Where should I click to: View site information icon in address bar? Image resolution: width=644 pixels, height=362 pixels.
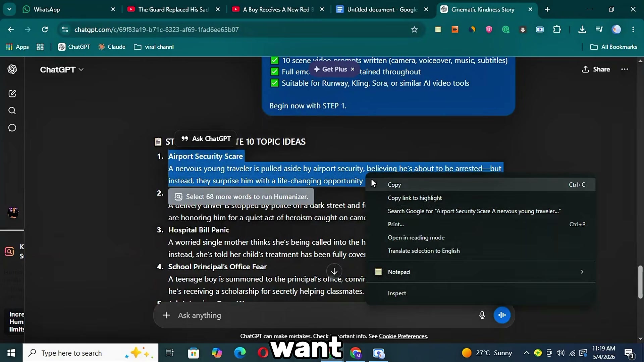(x=65, y=30)
